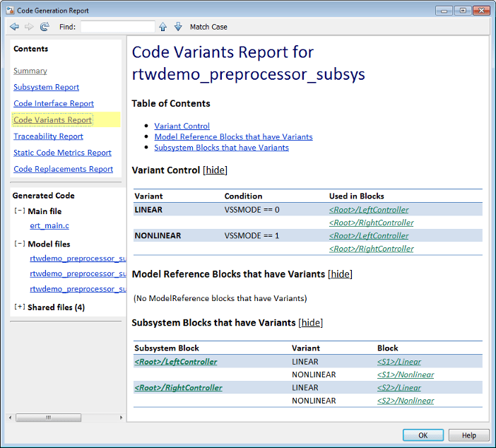This screenshot has height=448, width=496.
Task: Minimize the Code Generation Report window
Action: pos(444,11)
